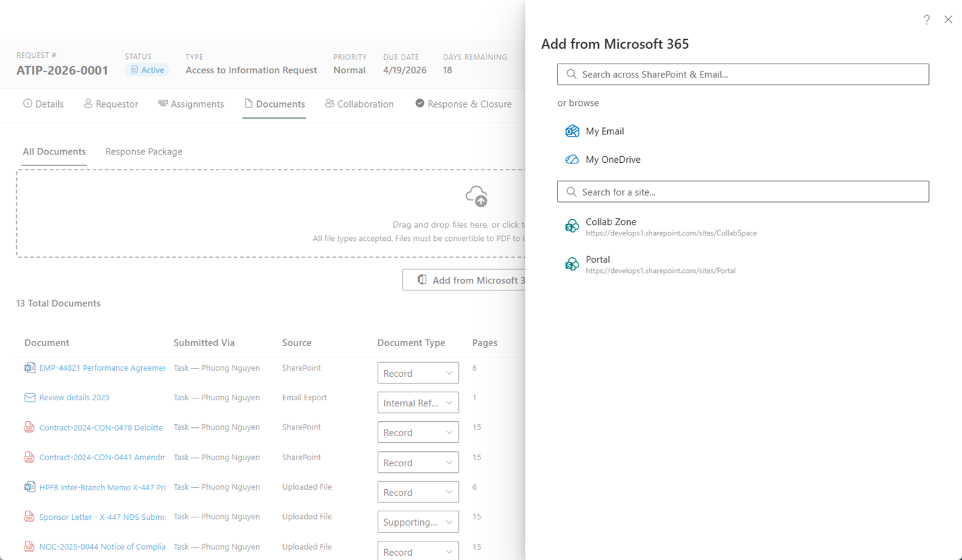
Task: Open My Email in Microsoft 365 browser
Action: pyautogui.click(x=604, y=131)
